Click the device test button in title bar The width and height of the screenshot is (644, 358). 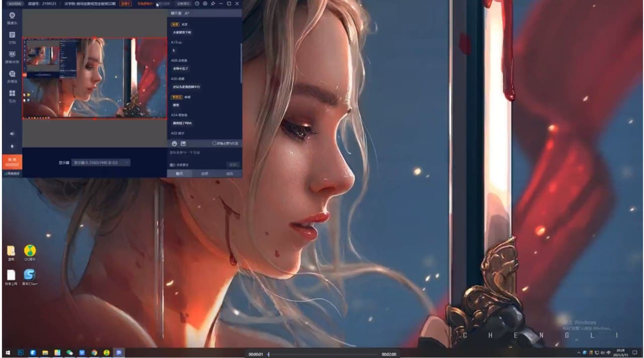coord(184,4)
